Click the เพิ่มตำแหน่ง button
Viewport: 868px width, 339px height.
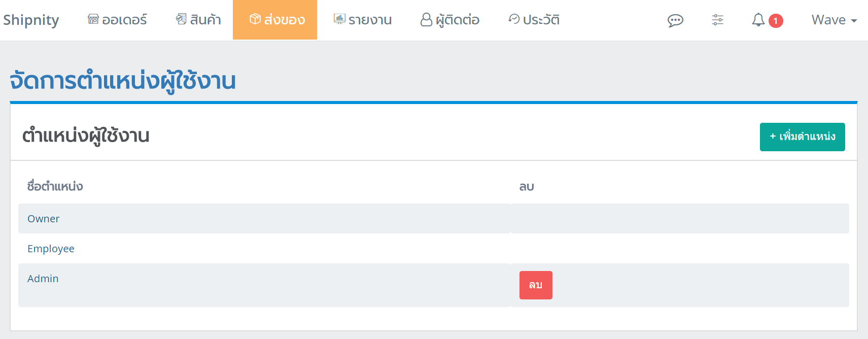click(x=802, y=137)
